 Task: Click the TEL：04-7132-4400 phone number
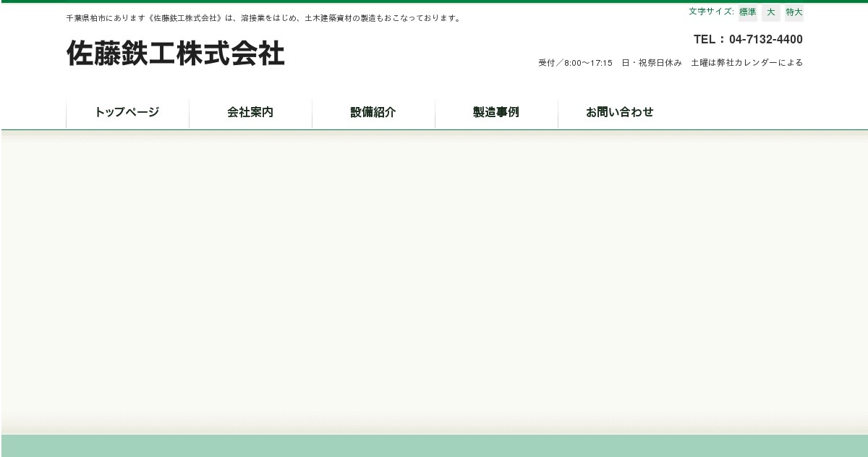[748, 40]
